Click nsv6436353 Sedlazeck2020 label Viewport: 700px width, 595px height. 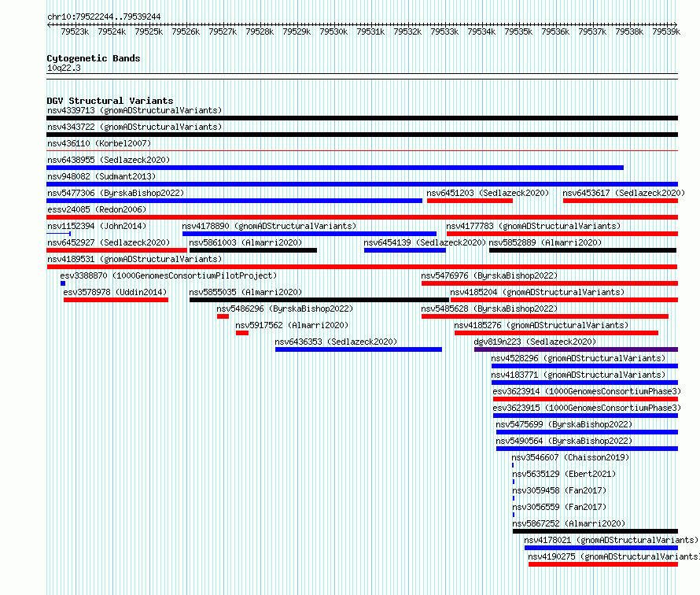coord(336,342)
